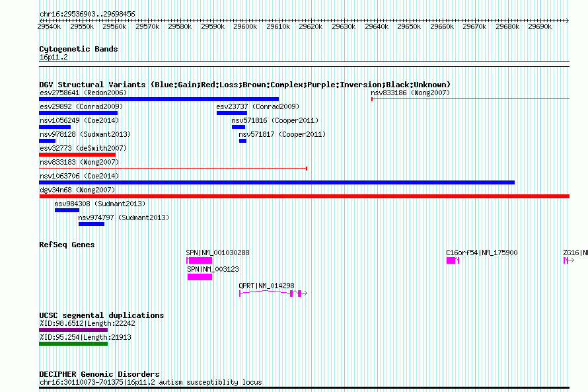Click the DGV Structural Variants track title

point(245,85)
